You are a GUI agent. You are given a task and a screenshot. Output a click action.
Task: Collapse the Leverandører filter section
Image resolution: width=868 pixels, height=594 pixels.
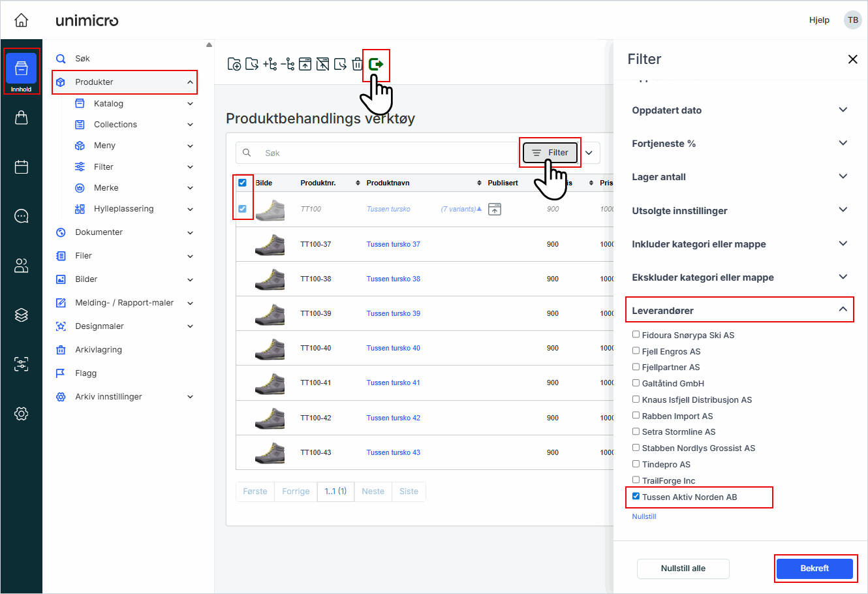(x=740, y=310)
